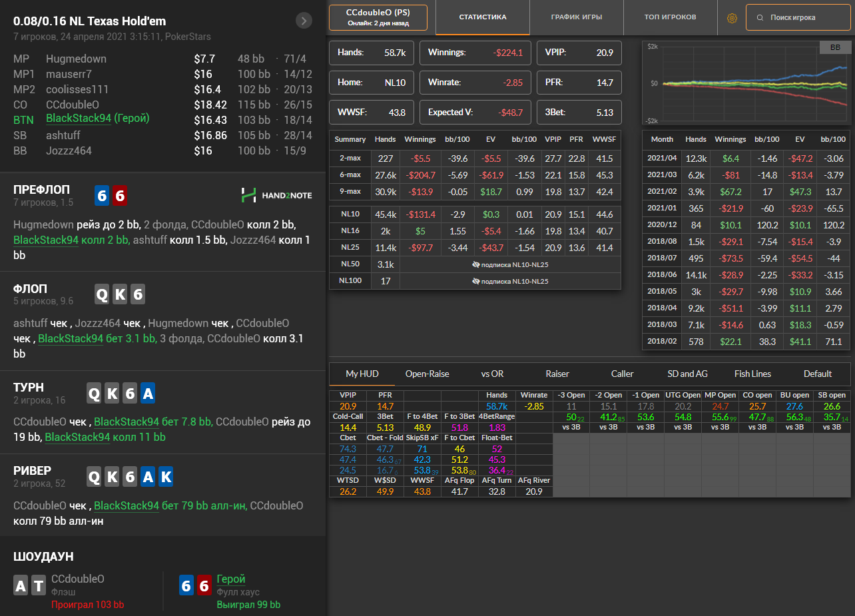Click the Winrate -2.85 stat box

point(475,83)
